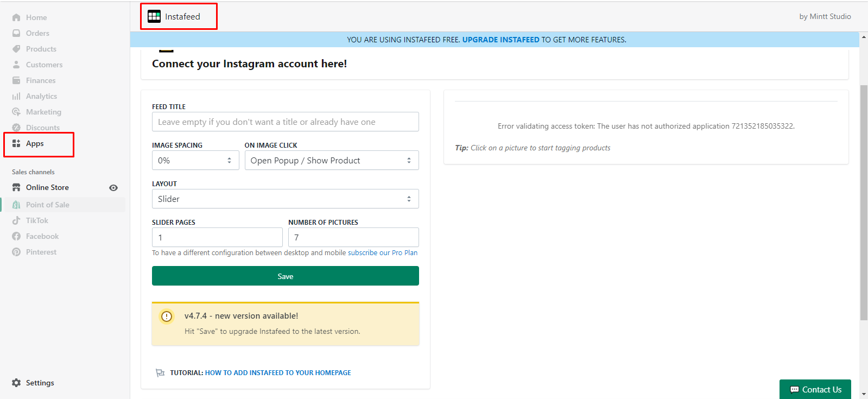
Task: Open the On Image Click dropdown
Action: coord(332,160)
